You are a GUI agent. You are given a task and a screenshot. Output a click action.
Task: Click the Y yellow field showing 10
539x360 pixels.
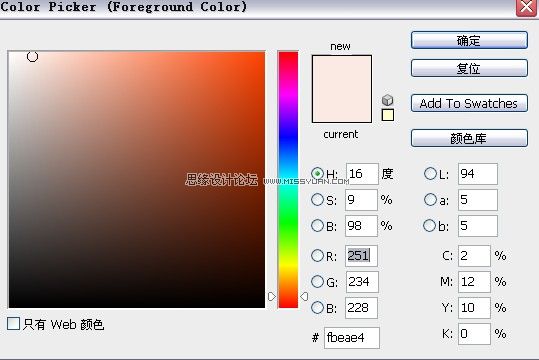point(474,308)
